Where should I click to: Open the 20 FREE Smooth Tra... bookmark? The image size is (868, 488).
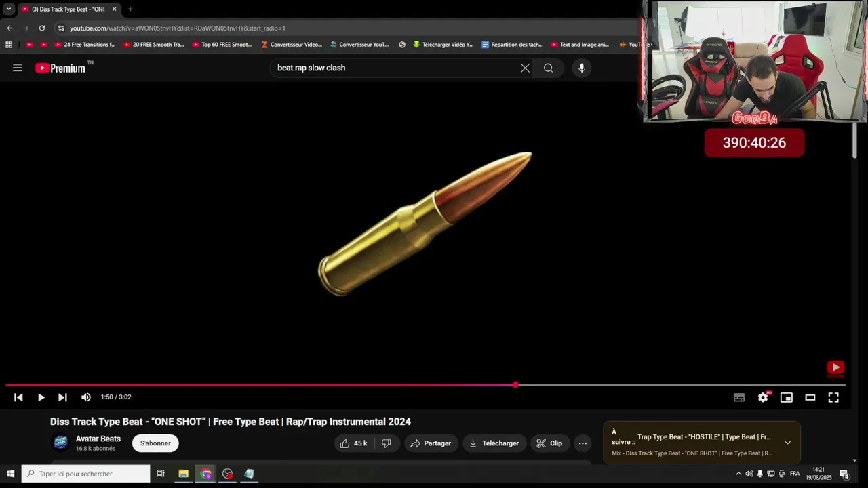(154, 45)
